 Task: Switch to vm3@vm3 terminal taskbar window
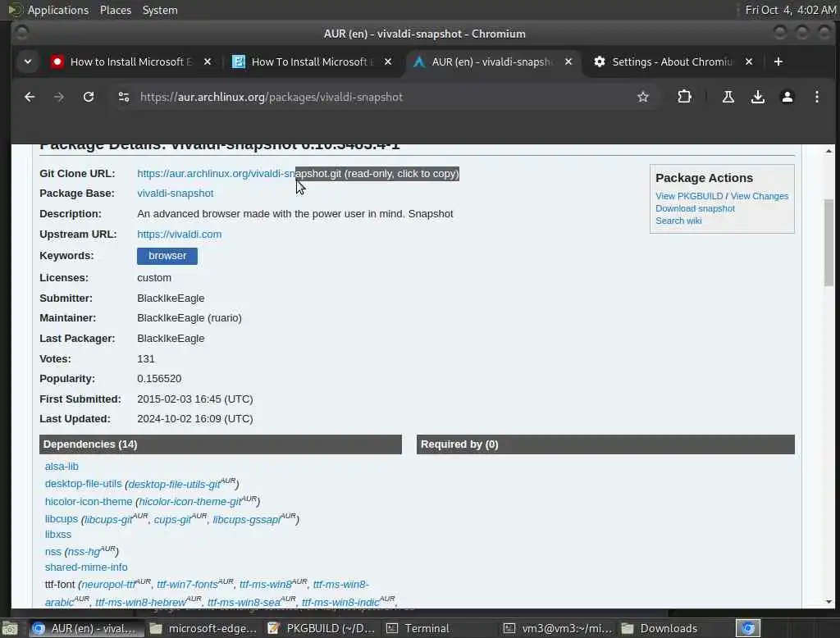point(557,628)
